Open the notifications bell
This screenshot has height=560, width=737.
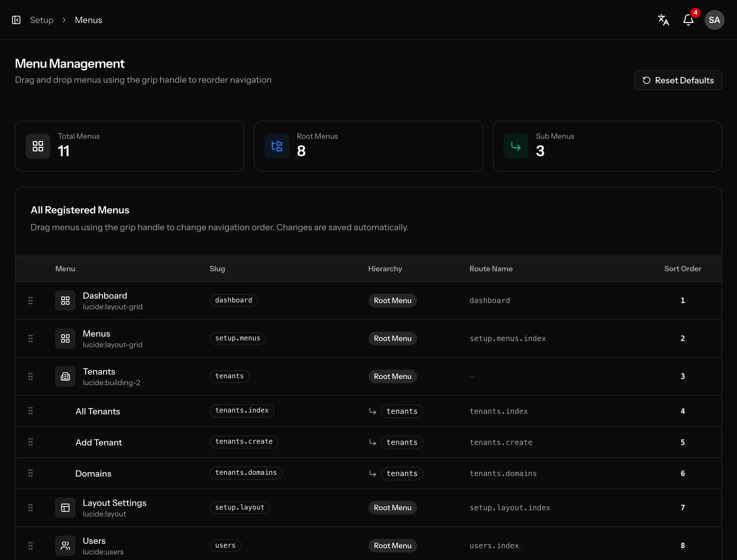tap(688, 20)
